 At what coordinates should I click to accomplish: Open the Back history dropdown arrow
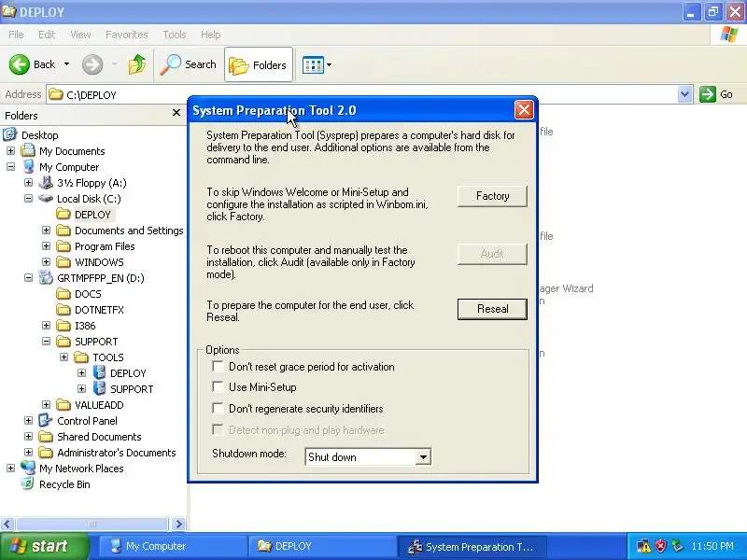pos(66,64)
